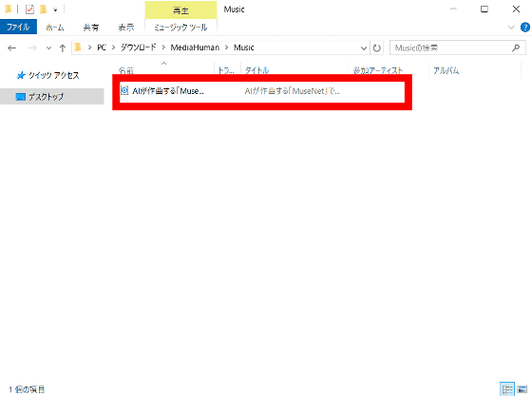Select the 表示 ribbon tab
Viewport: 532px width, 396px height.
point(125,28)
